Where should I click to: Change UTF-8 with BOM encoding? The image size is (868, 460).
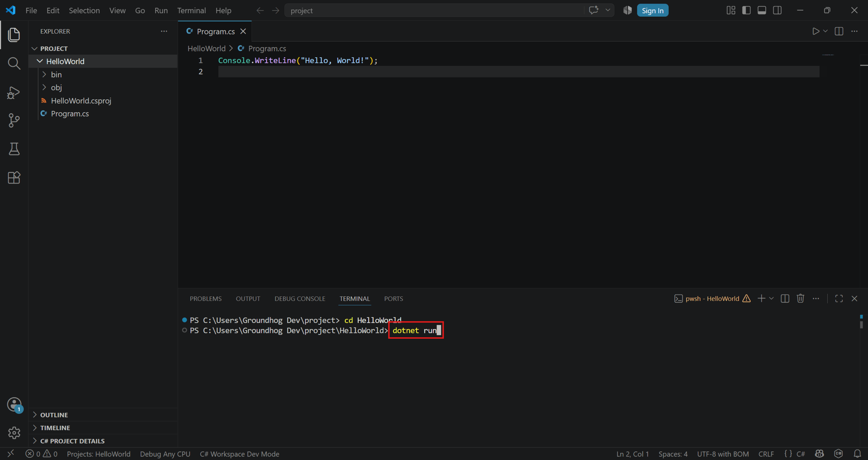point(723,454)
